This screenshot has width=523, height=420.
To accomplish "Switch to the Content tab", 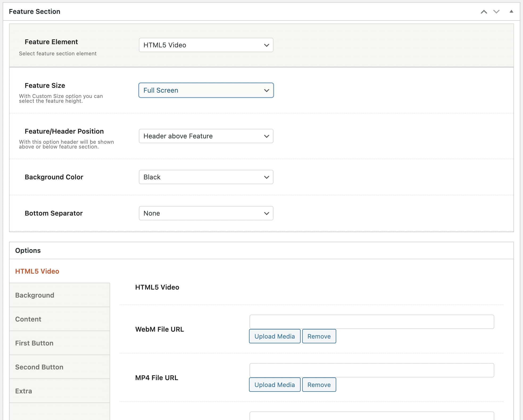I will [x=28, y=319].
